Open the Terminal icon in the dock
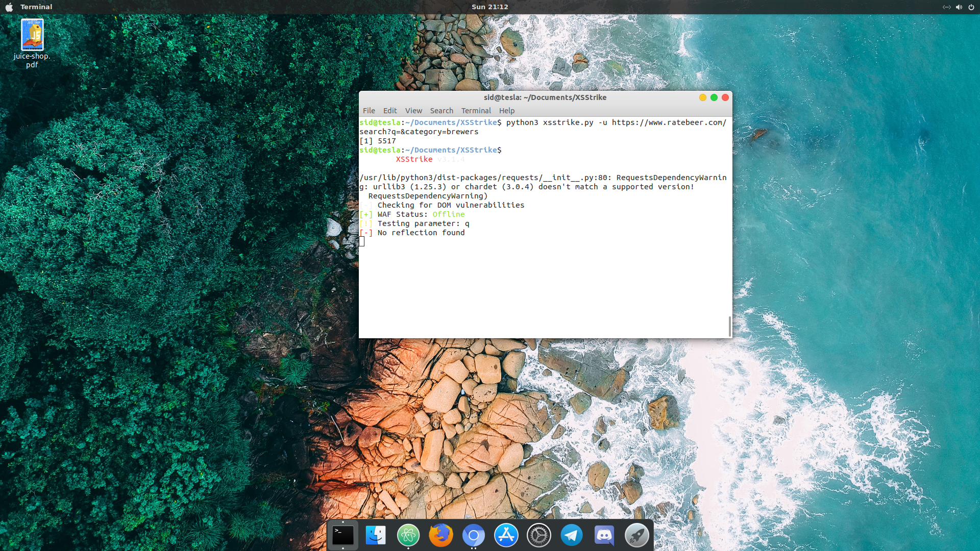The width and height of the screenshot is (980, 551). click(x=342, y=535)
